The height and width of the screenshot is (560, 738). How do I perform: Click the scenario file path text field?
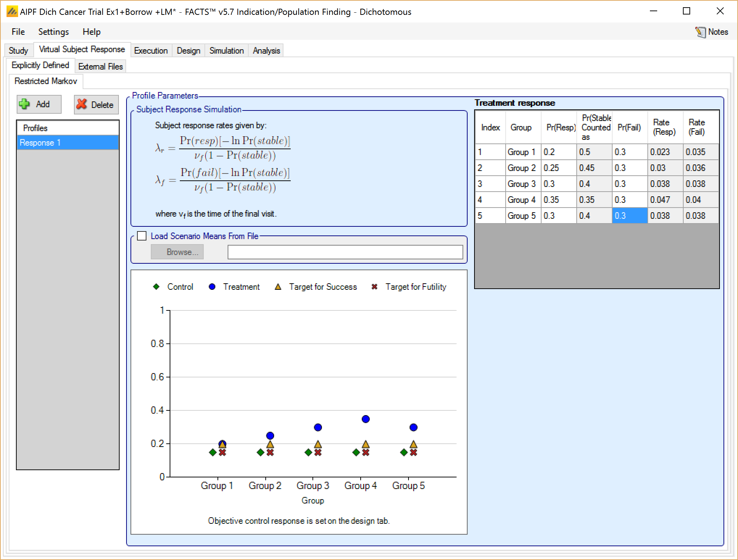pyautogui.click(x=345, y=252)
